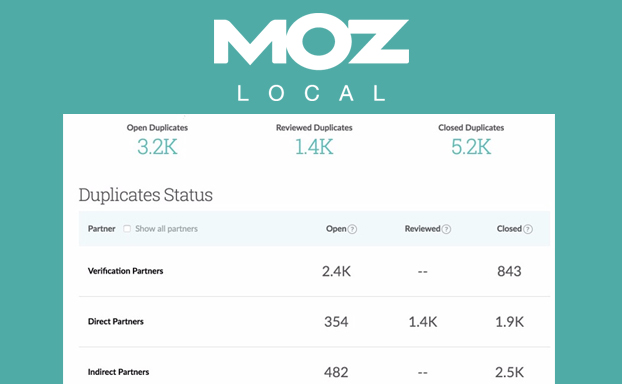Click the Partner column header
This screenshot has height=384, width=622.
click(102, 229)
